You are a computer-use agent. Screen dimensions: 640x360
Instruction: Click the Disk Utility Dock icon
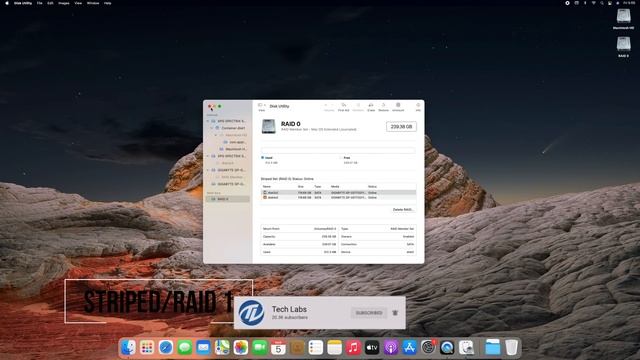click(x=466, y=348)
